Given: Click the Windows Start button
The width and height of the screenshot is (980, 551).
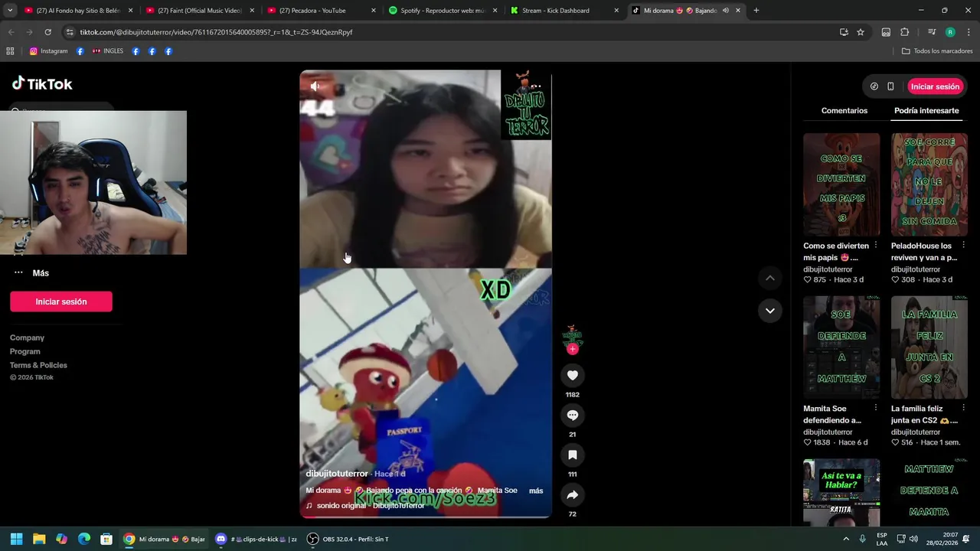Looking at the screenshot, I should (x=16, y=539).
